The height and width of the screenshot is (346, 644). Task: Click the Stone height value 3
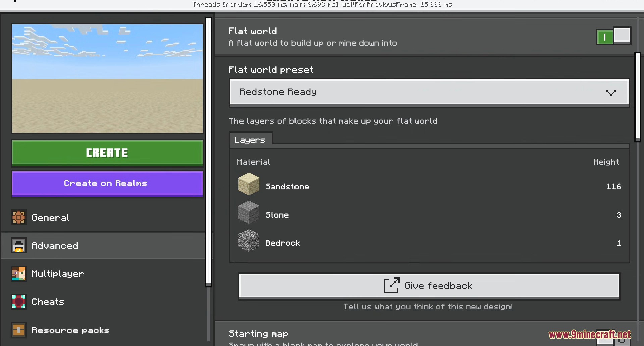click(x=619, y=215)
